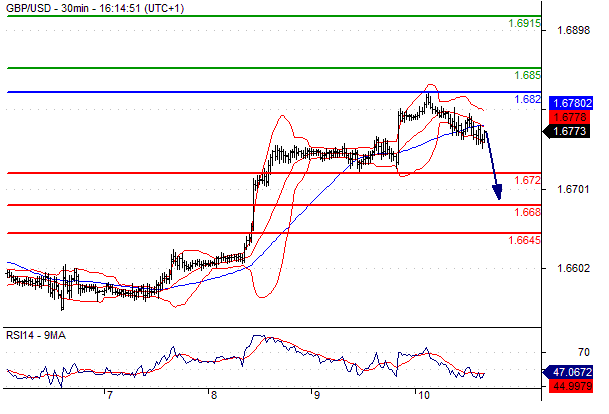The height and width of the screenshot is (414, 609).
Task: Click the blue 47.0672 RSI value tag
Action: coord(569,372)
